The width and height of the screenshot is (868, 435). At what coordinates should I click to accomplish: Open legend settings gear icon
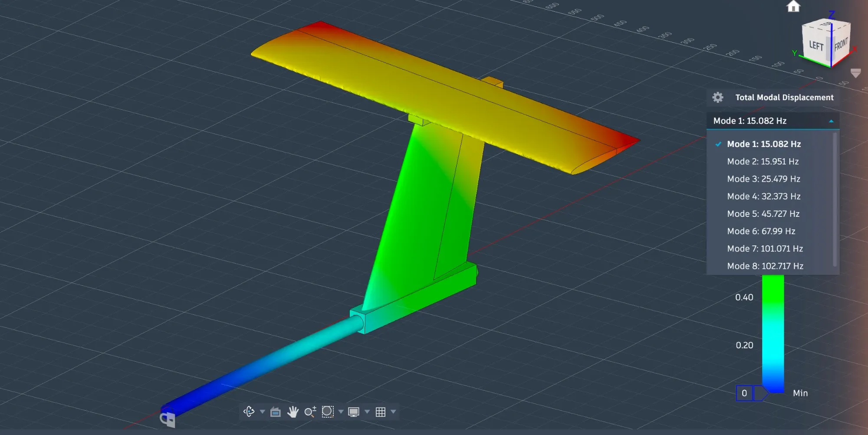718,98
